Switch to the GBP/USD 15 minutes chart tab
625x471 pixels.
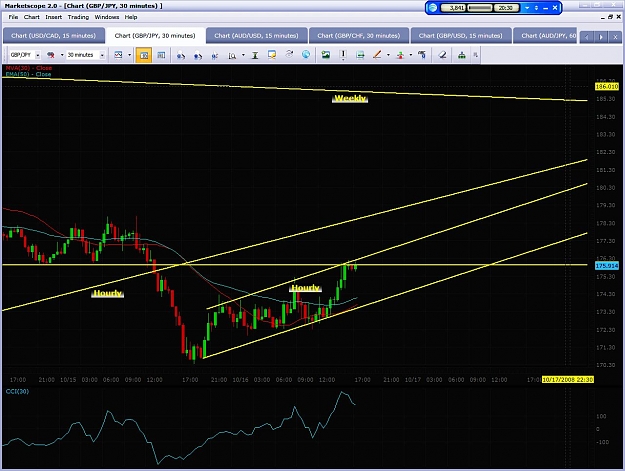[460, 35]
